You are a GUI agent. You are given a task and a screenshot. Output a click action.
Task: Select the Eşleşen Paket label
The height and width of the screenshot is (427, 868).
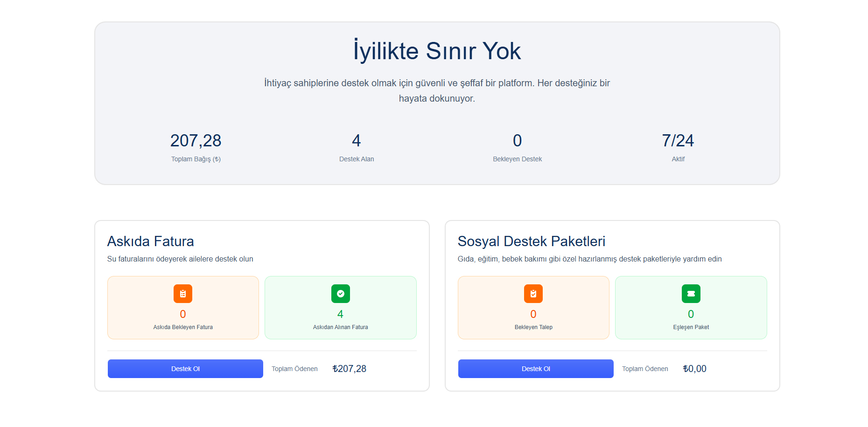click(x=691, y=327)
